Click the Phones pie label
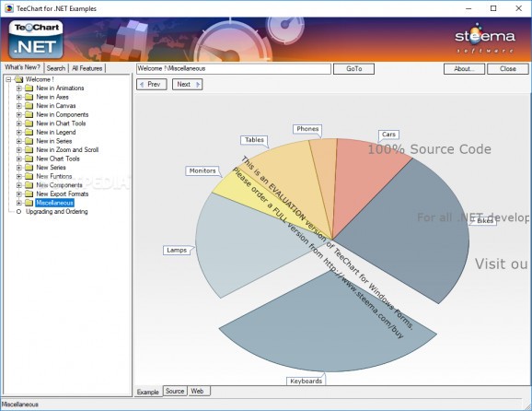 tap(307, 129)
